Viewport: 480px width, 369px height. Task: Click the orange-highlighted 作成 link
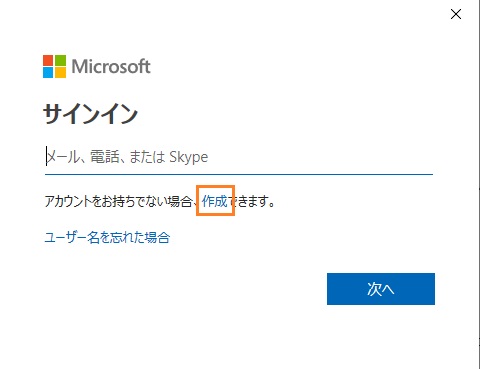215,201
